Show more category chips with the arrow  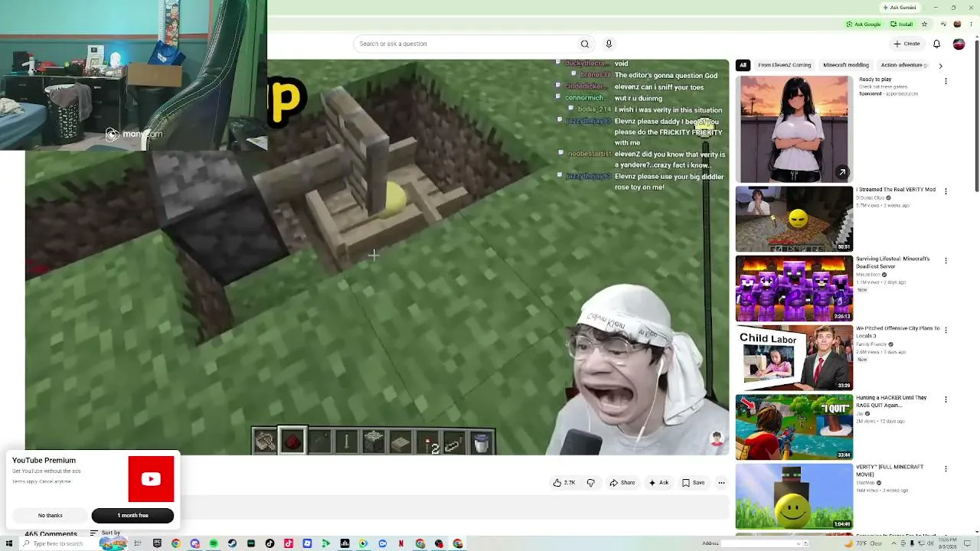[941, 66]
